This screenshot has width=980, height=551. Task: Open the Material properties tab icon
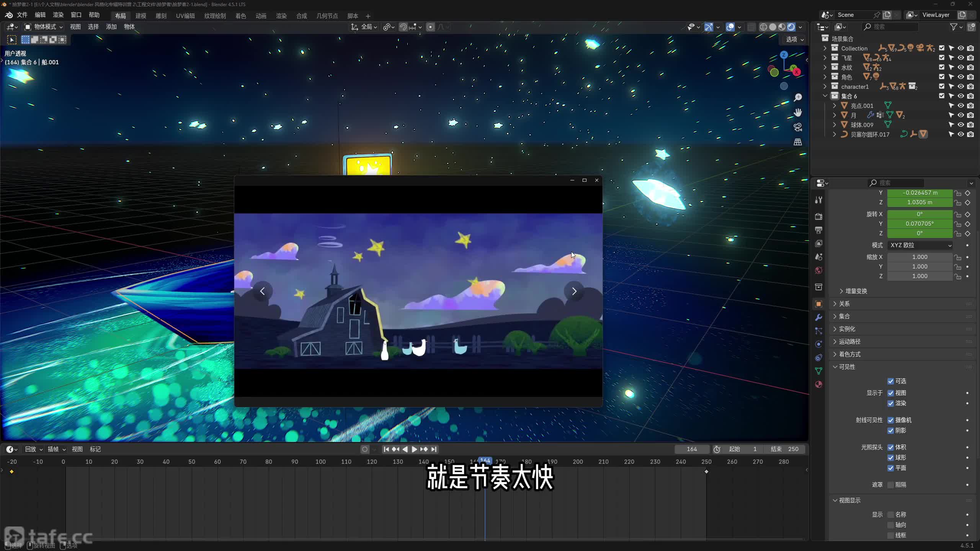818,384
